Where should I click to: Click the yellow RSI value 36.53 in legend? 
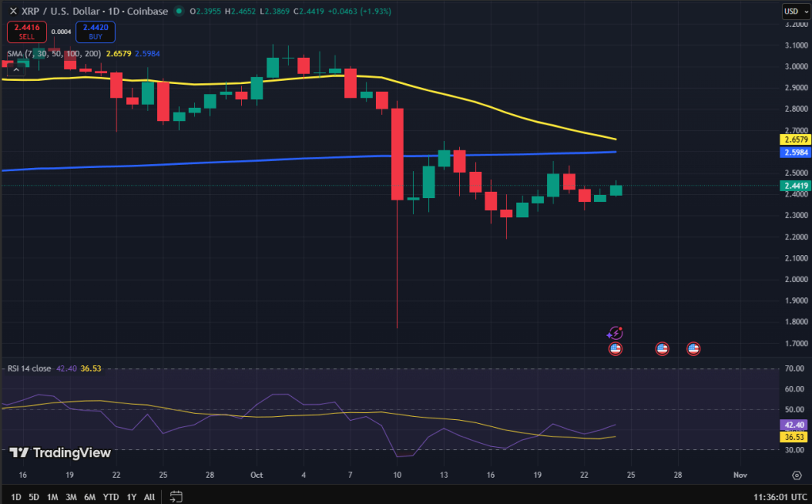tap(90, 368)
